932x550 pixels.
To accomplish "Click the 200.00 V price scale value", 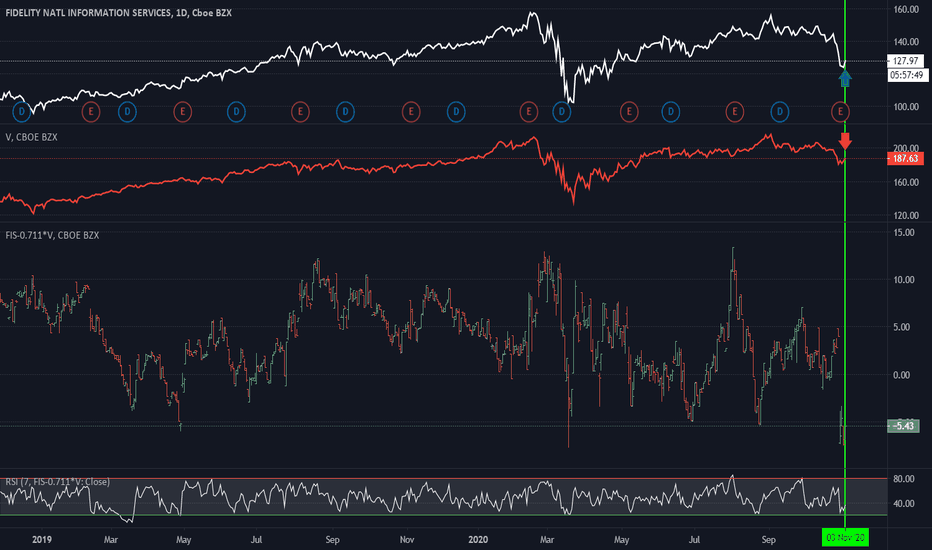I will (906, 148).
